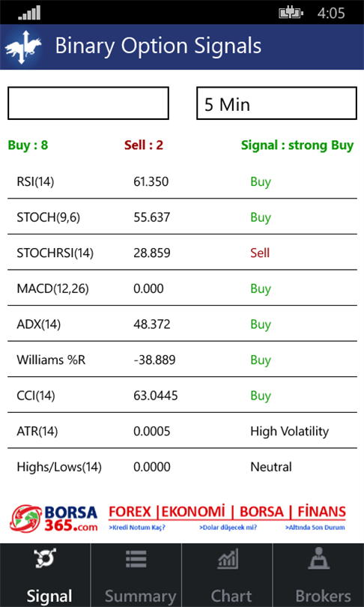The height and width of the screenshot is (607, 364).
Task: Open the Altında Son Durum link
Action: click(x=315, y=528)
